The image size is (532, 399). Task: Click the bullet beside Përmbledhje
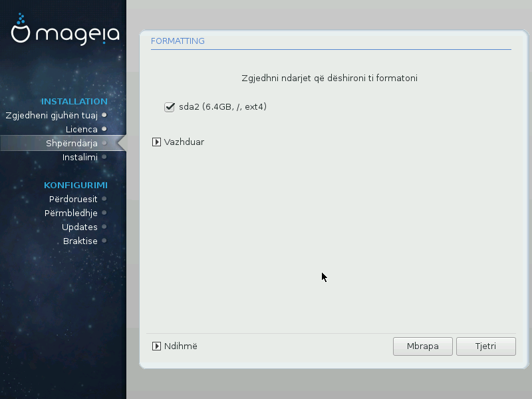pyautogui.click(x=104, y=213)
